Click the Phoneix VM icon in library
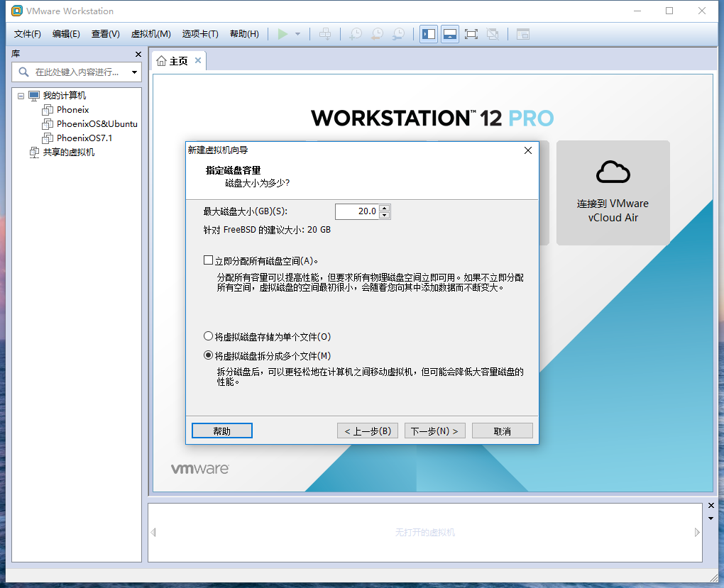Viewport: 724px width, 588px height. click(48, 110)
